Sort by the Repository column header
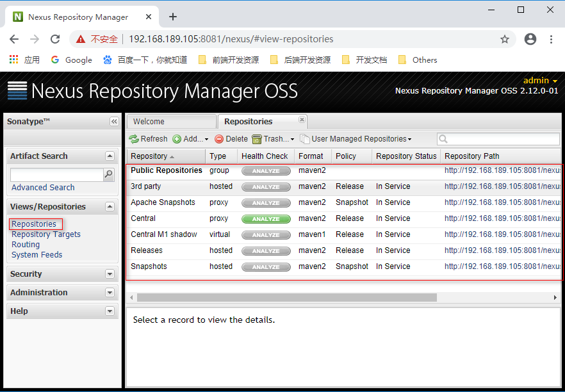The width and height of the screenshot is (565, 392). pos(166,156)
